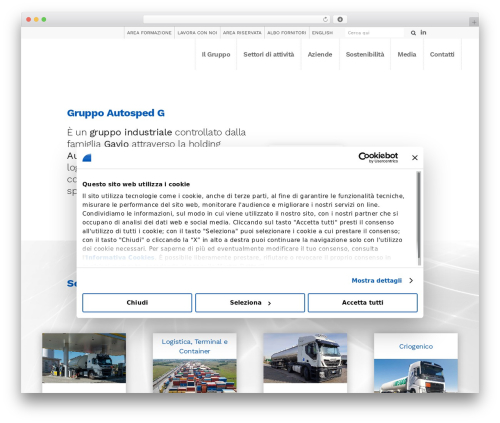Open the white tanker truck thumbnail

click(305, 358)
